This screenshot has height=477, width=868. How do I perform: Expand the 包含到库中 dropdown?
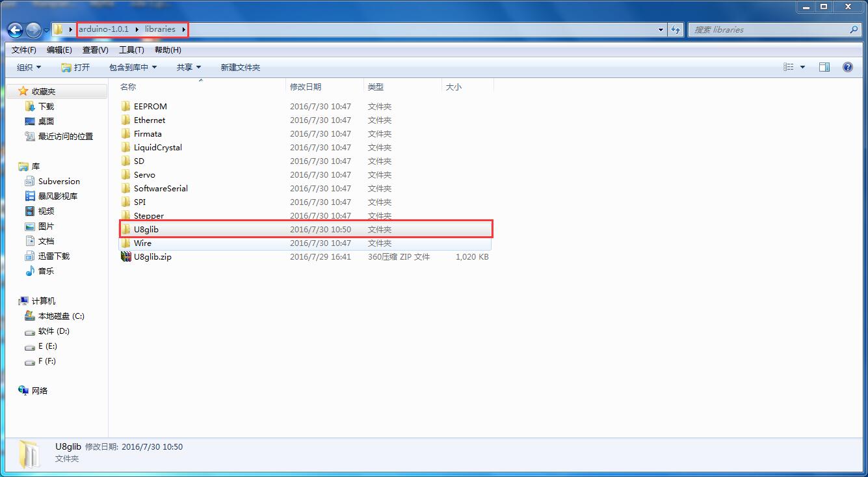133,67
